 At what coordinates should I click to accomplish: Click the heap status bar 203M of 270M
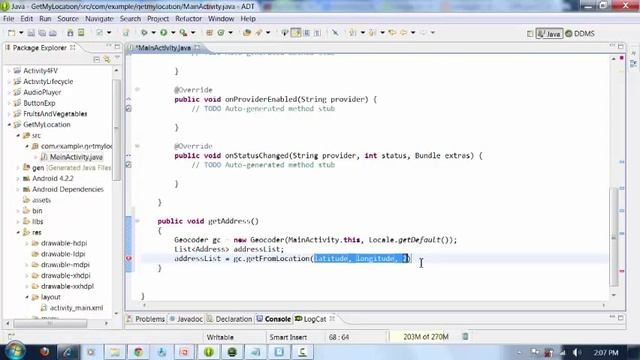coord(425,337)
